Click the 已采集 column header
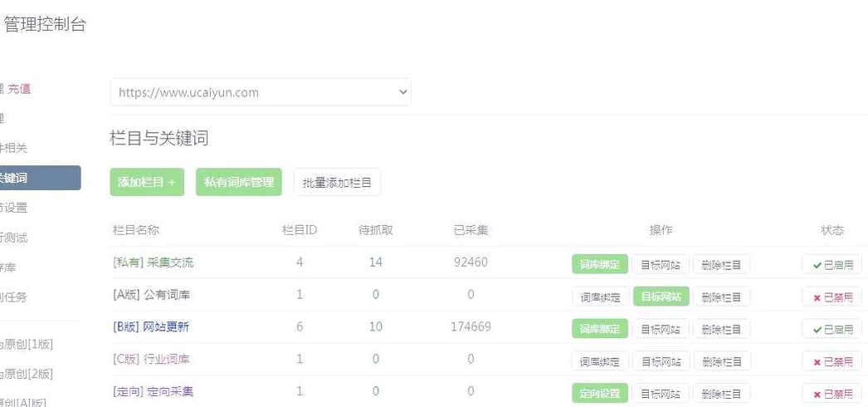The image size is (868, 407). (x=471, y=230)
